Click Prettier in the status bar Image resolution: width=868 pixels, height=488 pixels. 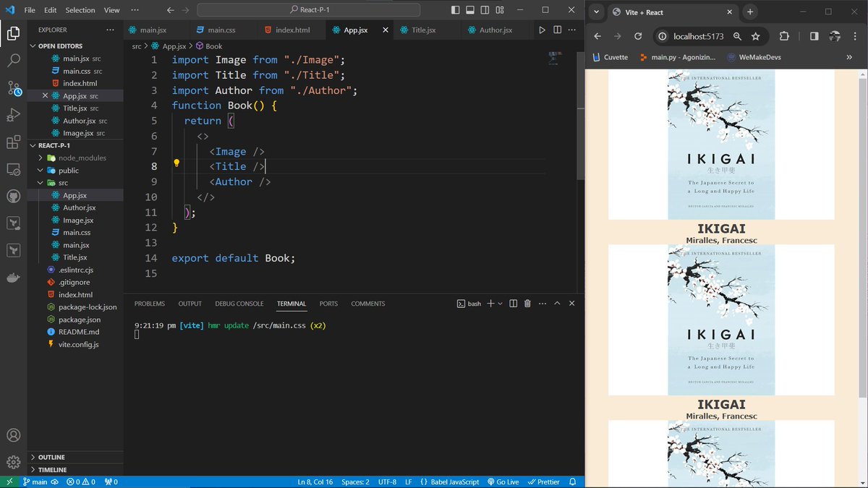(x=543, y=481)
